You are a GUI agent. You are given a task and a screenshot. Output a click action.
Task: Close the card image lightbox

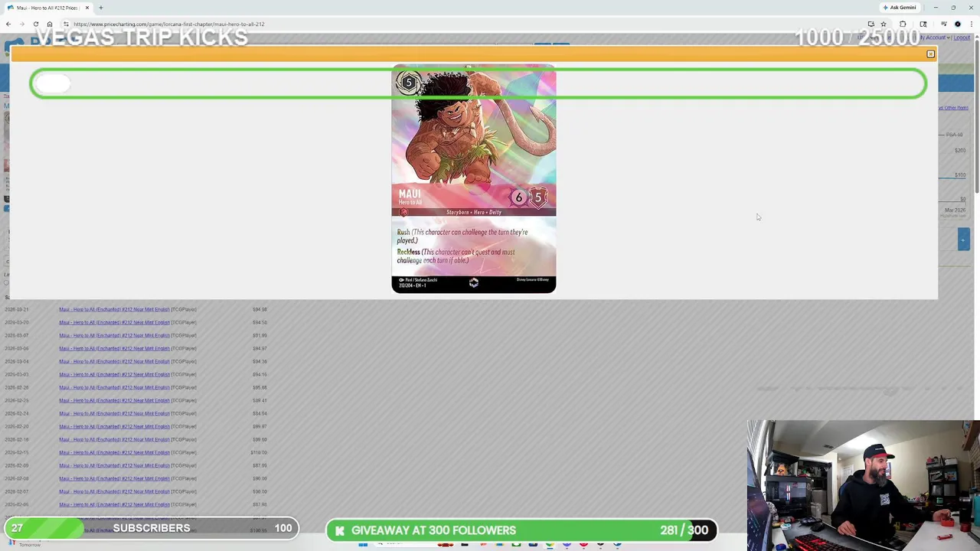pyautogui.click(x=930, y=54)
